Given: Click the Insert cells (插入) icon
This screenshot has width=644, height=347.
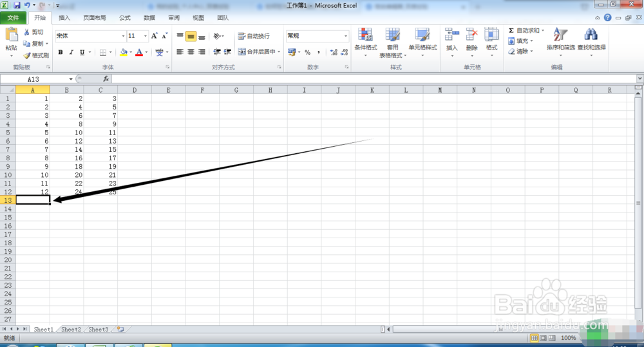Looking at the screenshot, I should pyautogui.click(x=452, y=35).
